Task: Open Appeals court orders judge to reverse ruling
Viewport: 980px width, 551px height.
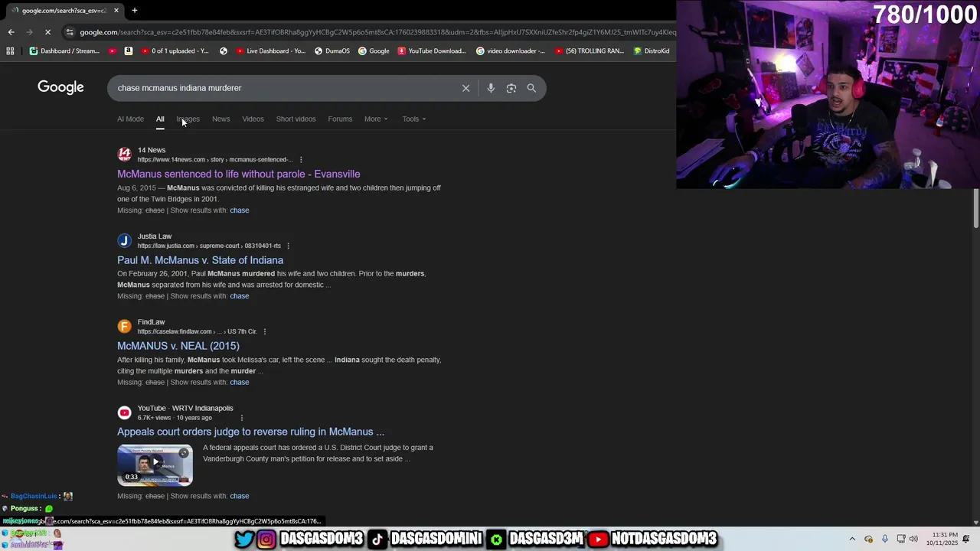Action: click(250, 432)
